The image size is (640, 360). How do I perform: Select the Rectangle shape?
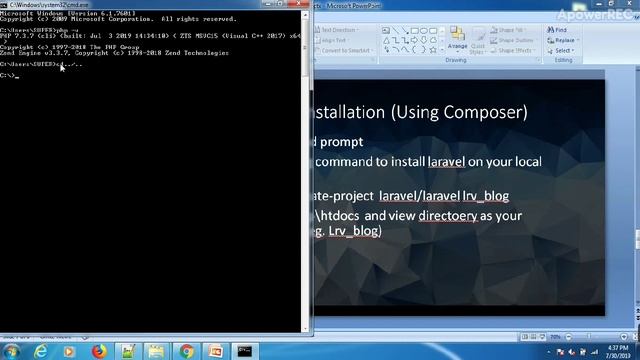click(414, 31)
